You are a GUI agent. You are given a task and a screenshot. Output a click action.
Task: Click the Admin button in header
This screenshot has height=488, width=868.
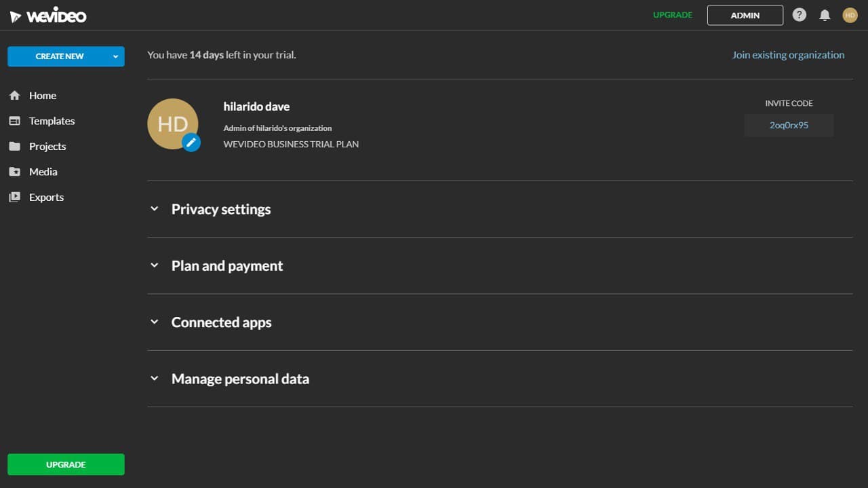tap(745, 15)
